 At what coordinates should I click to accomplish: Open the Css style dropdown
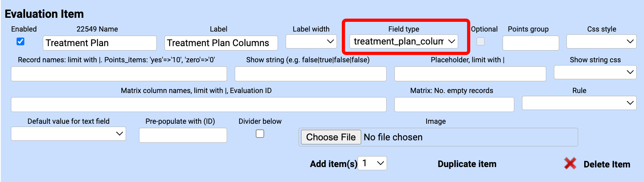click(601, 41)
